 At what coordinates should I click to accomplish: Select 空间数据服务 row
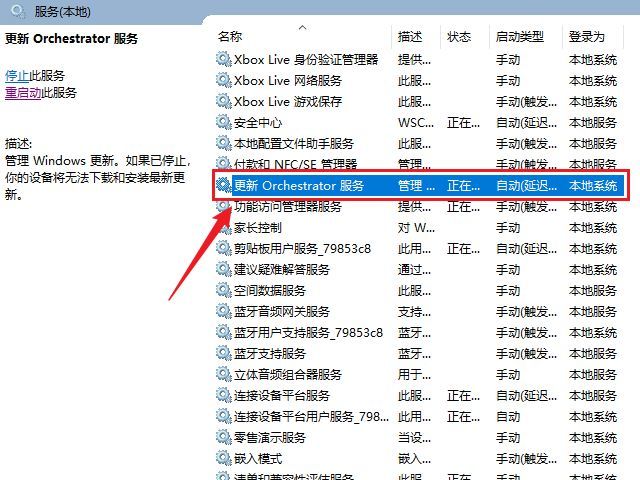tap(270, 290)
